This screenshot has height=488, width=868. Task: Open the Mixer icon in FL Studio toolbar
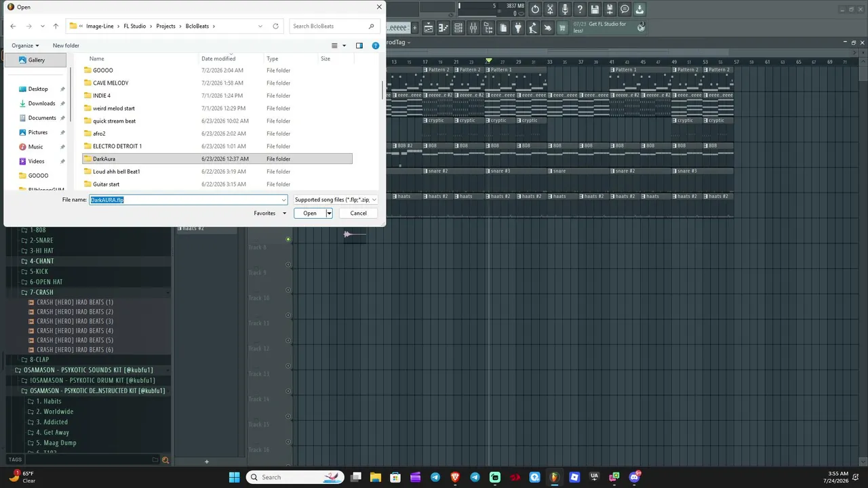473,28
